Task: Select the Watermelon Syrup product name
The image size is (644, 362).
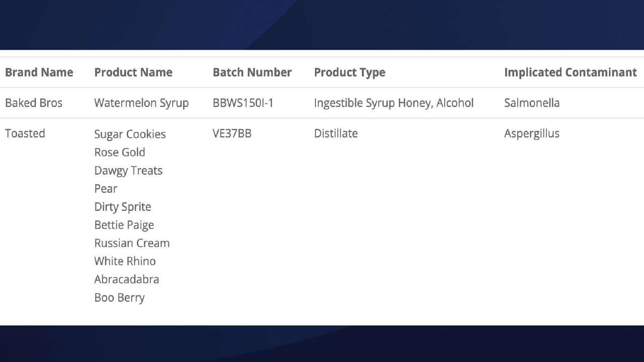Action: 141,103
